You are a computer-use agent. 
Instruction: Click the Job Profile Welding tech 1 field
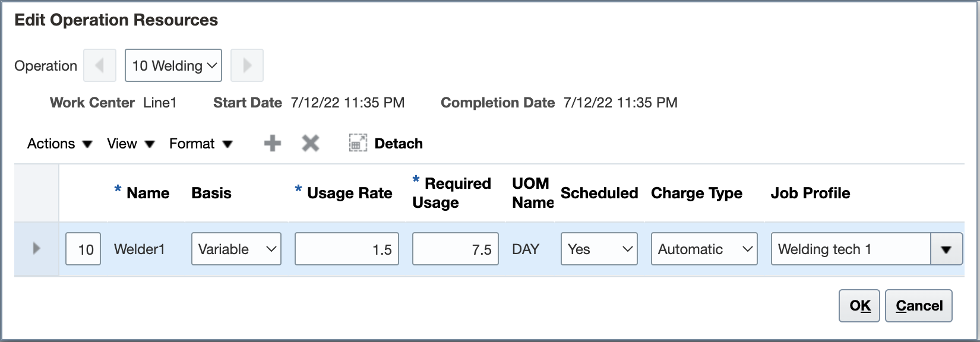[x=850, y=249]
